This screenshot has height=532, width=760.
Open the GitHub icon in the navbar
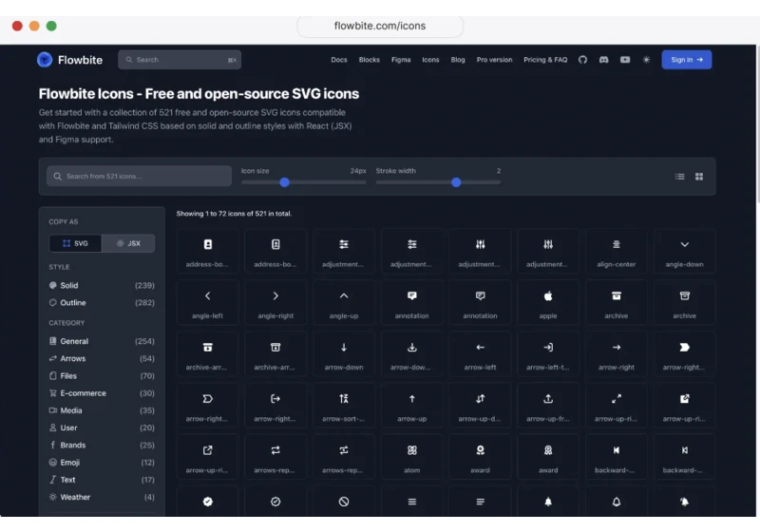[582, 60]
